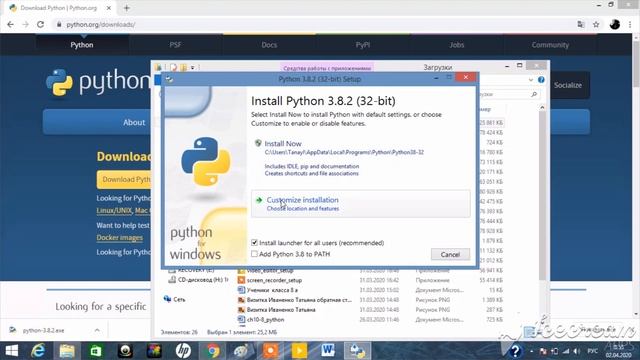Image resolution: width=640 pixels, height=360 pixels.
Task: Switch the РУС input language indicator
Action: [593, 351]
